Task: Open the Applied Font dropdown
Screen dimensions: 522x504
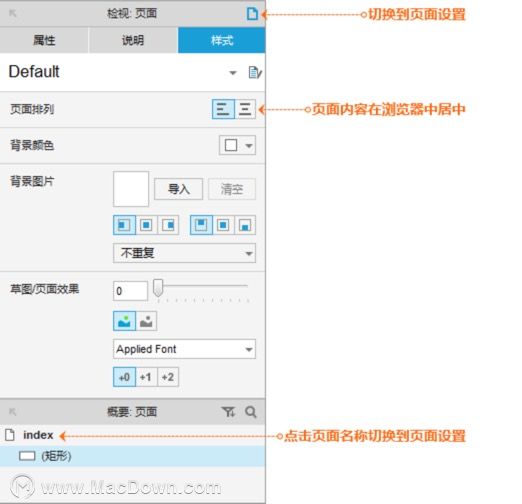Action: (x=184, y=349)
